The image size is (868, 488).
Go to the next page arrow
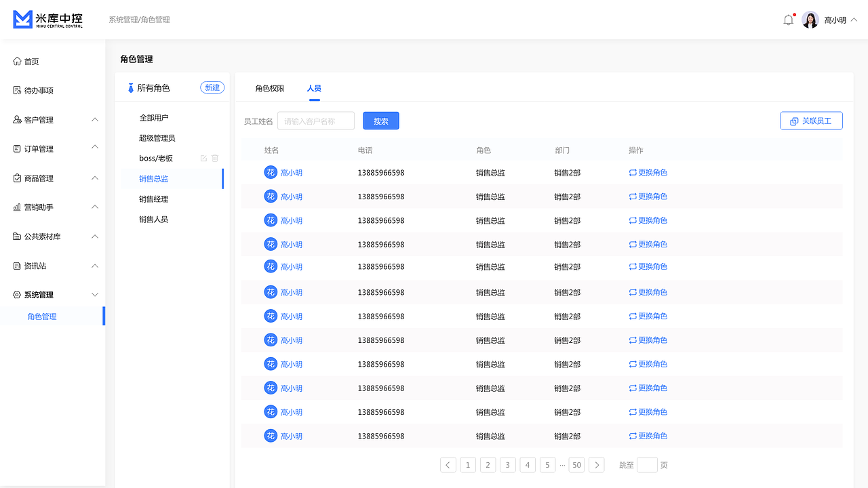(x=596, y=465)
